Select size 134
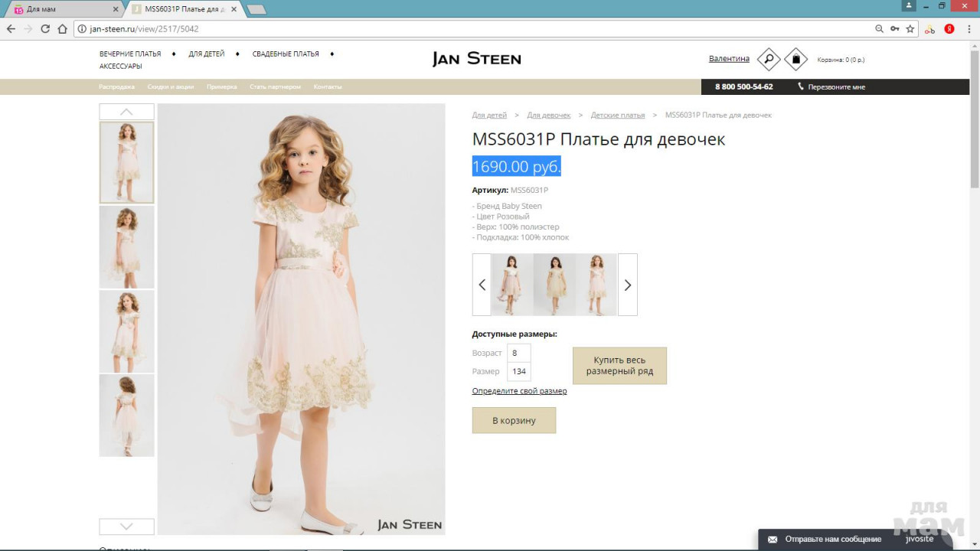The height and width of the screenshot is (551, 980). click(519, 372)
